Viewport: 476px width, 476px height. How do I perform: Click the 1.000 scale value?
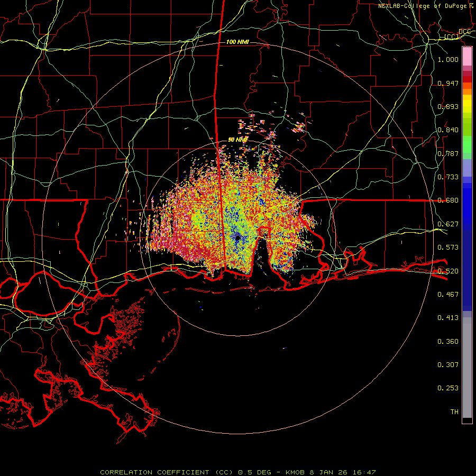(448, 59)
